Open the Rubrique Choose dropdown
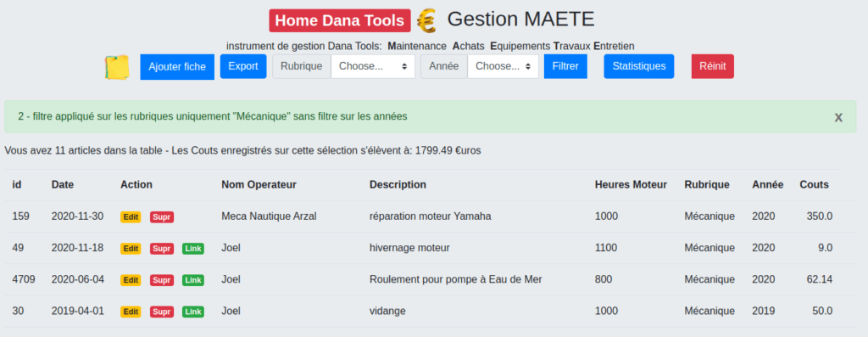 [373, 66]
